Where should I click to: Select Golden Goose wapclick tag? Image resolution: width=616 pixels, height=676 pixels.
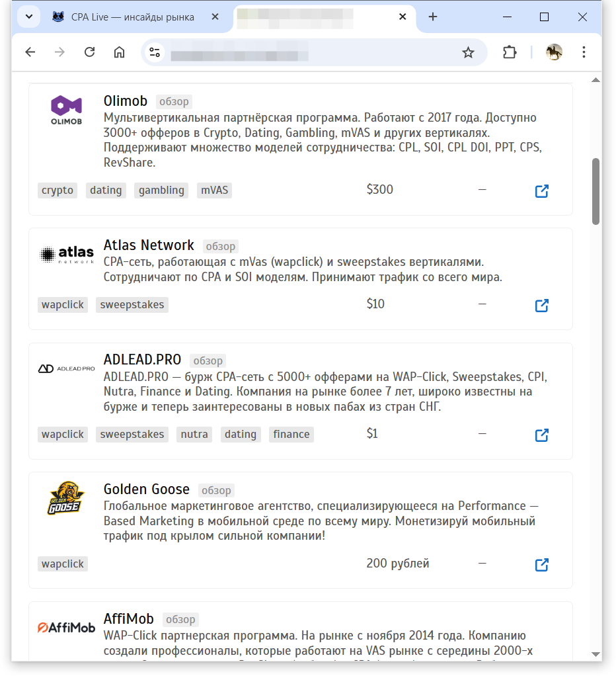coord(63,564)
